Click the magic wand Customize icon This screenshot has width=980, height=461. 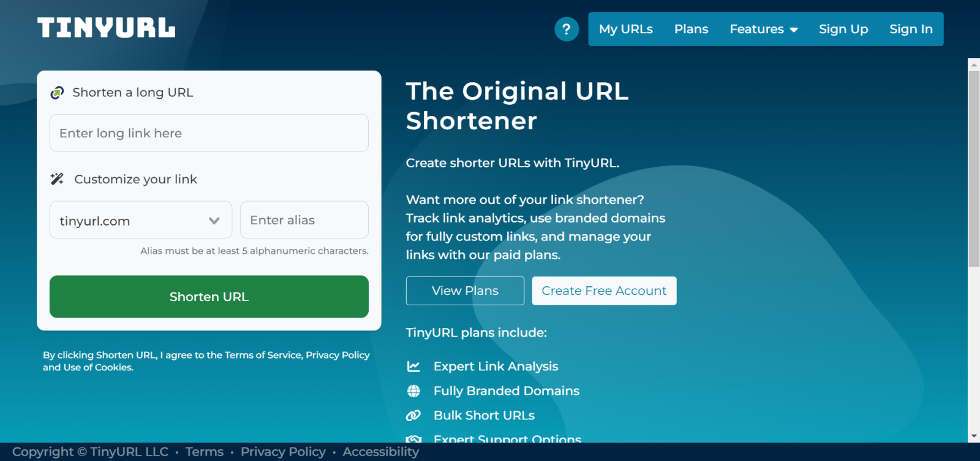click(57, 179)
